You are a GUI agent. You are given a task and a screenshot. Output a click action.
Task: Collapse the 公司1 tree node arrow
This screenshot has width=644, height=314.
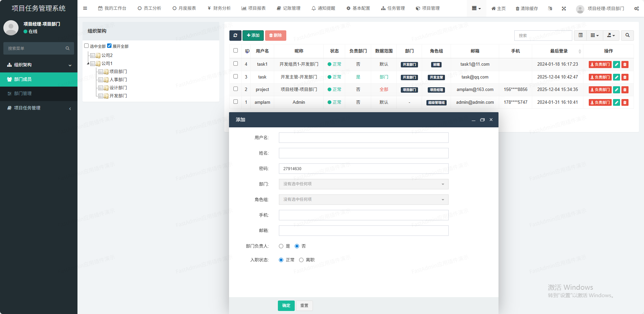tap(88, 63)
